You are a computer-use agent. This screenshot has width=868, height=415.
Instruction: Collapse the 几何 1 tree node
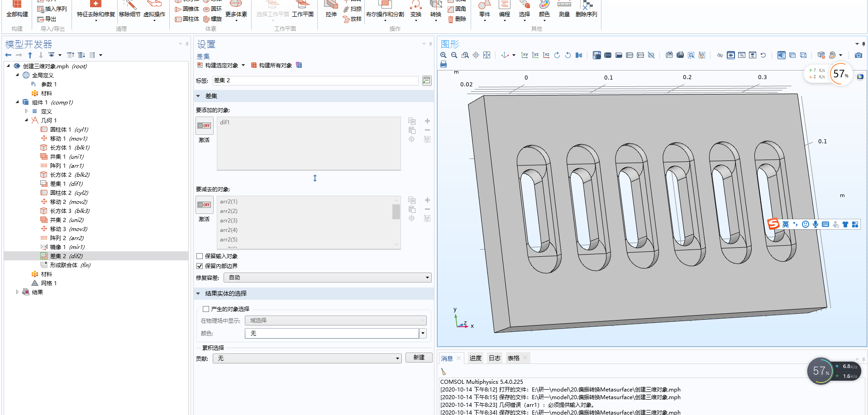26,120
